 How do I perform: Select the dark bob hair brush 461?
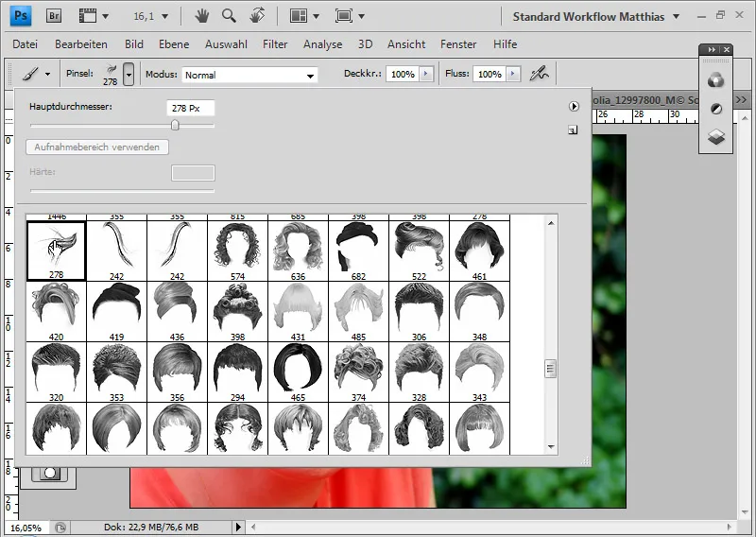(480, 251)
